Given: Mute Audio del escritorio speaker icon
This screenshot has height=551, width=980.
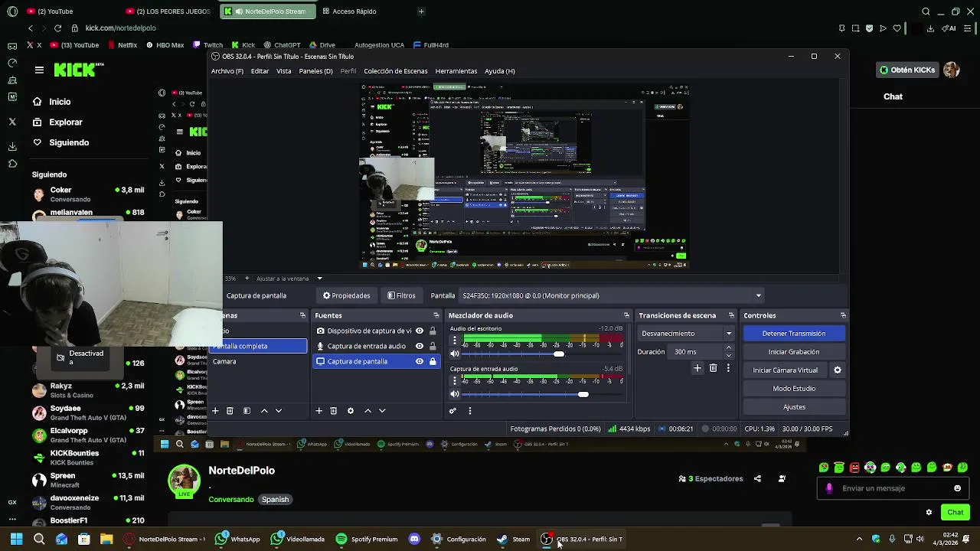Looking at the screenshot, I should tap(455, 354).
